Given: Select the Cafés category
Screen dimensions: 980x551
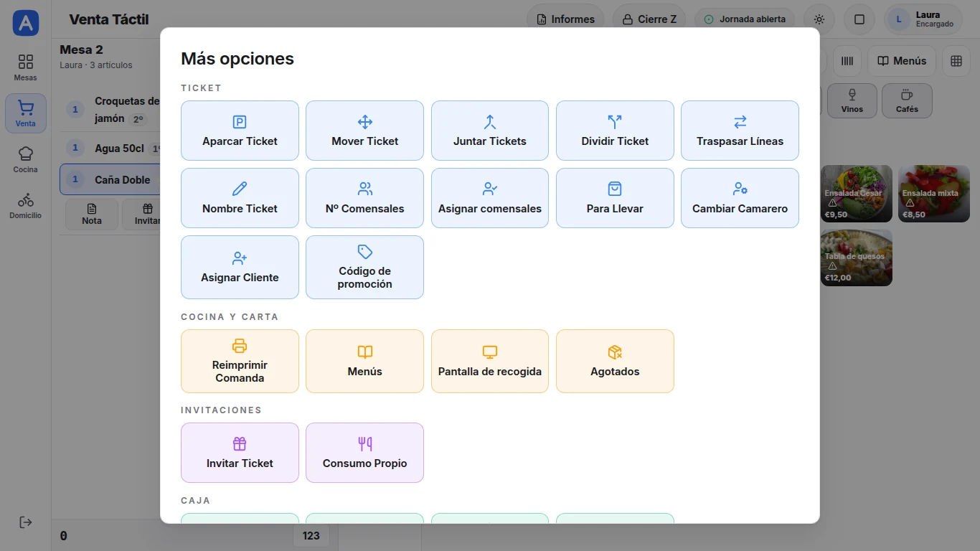Looking at the screenshot, I should pos(907,101).
